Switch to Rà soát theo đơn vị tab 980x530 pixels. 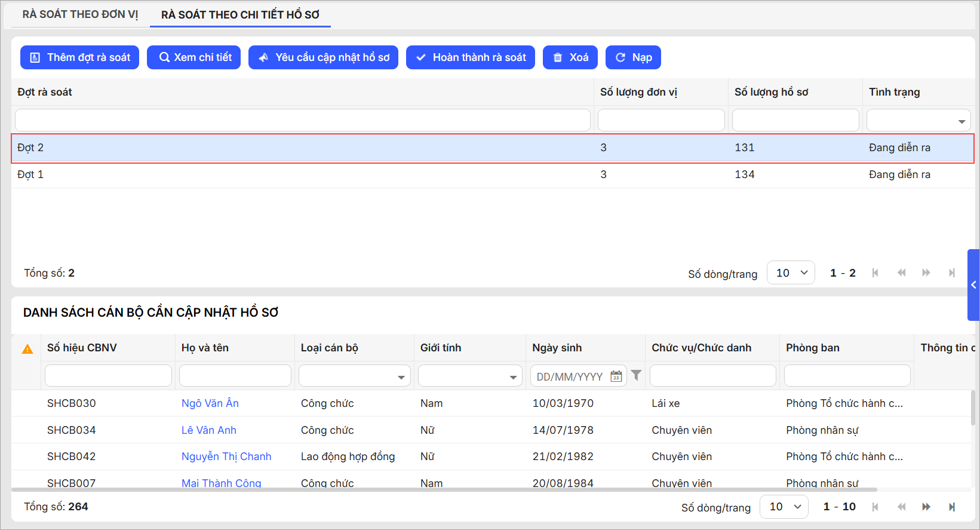point(80,14)
